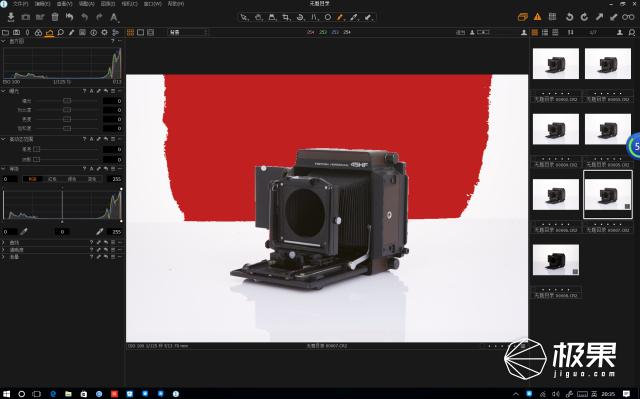Select the highlighted thumbnail in browser
640x399 pixels.
coord(608,195)
